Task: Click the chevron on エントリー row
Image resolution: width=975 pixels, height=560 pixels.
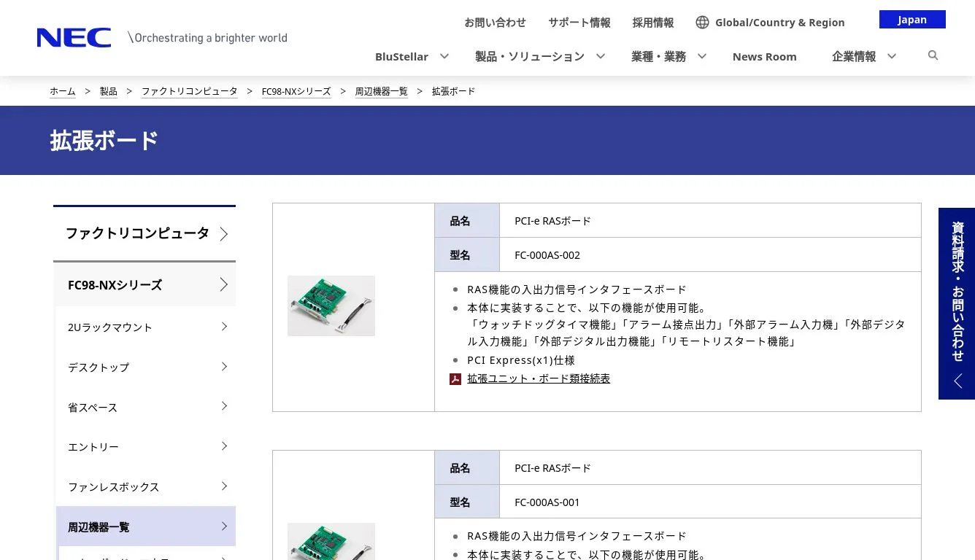Action: click(x=224, y=446)
